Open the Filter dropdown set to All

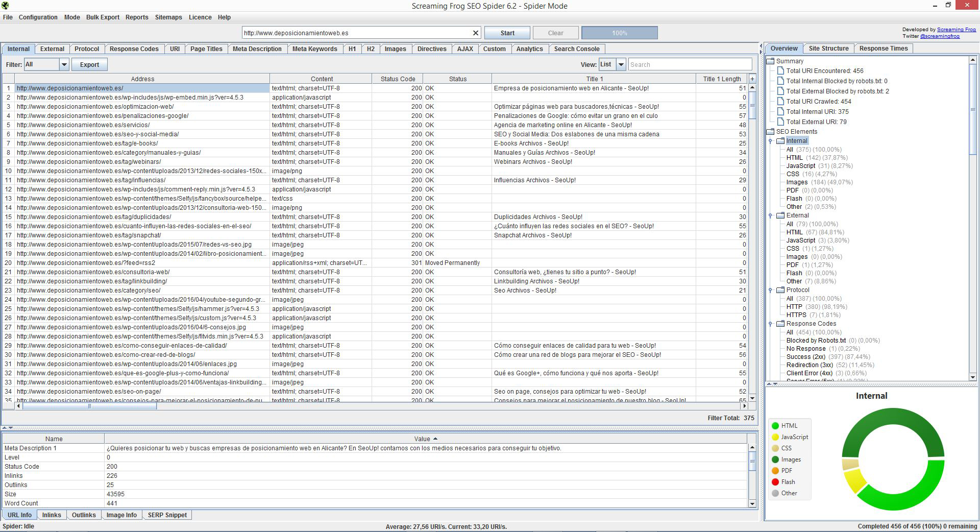tap(64, 65)
